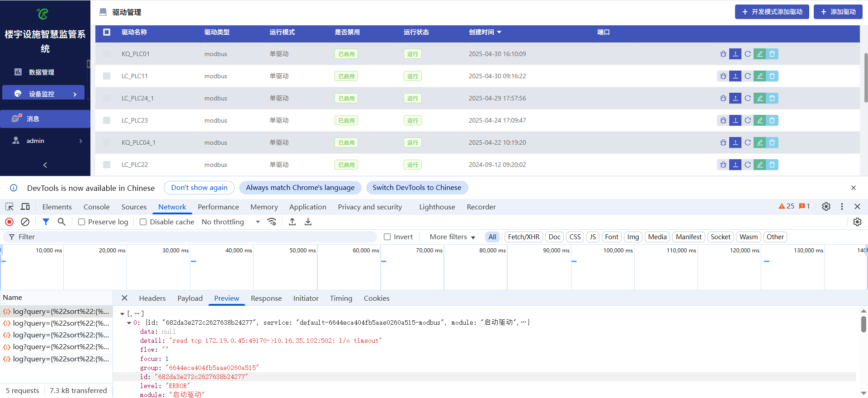The width and height of the screenshot is (868, 398).
Task: Click the edit pencil icon for KQ_PLC01
Action: tap(759, 54)
